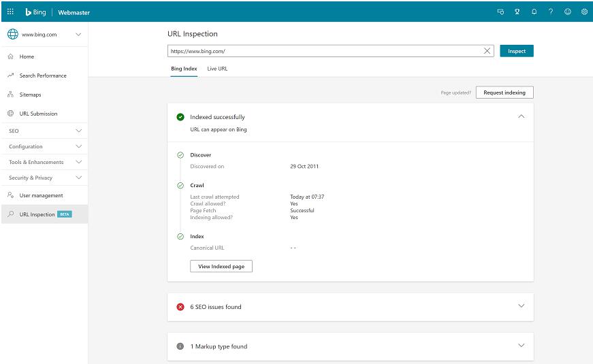Click the User management person icon
593x364 pixels.
pos(11,195)
